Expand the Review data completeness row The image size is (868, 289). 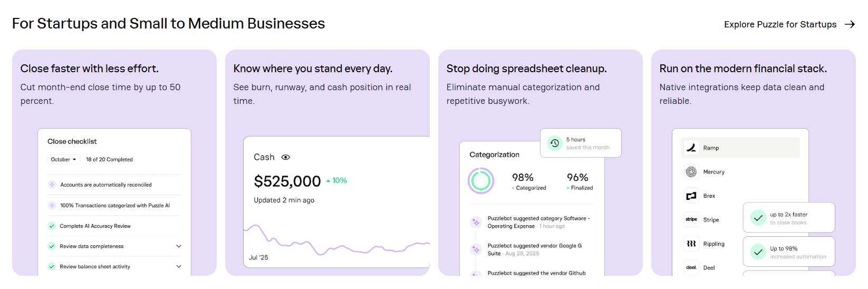(x=179, y=246)
